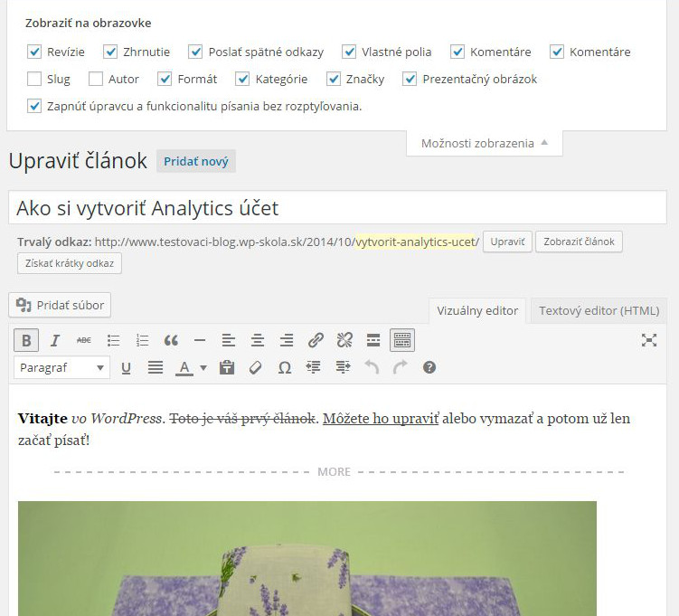Undo the last edit
Image resolution: width=679 pixels, height=616 pixels.
(372, 368)
